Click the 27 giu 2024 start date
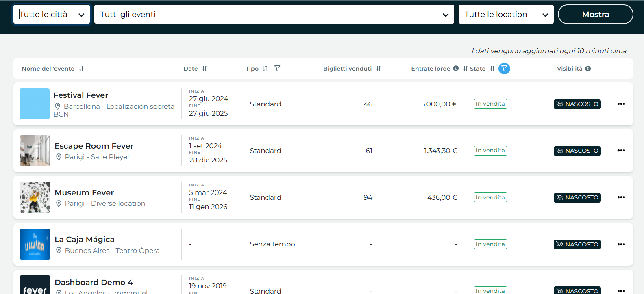 [x=209, y=99]
